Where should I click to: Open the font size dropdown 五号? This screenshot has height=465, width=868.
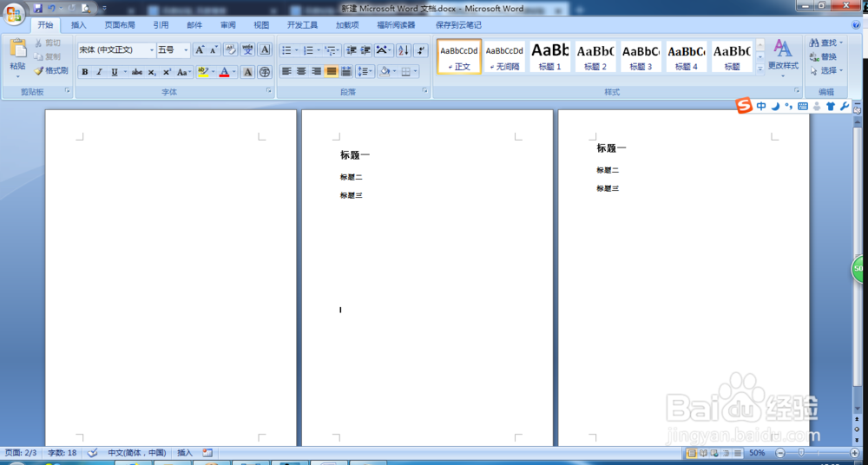click(186, 49)
